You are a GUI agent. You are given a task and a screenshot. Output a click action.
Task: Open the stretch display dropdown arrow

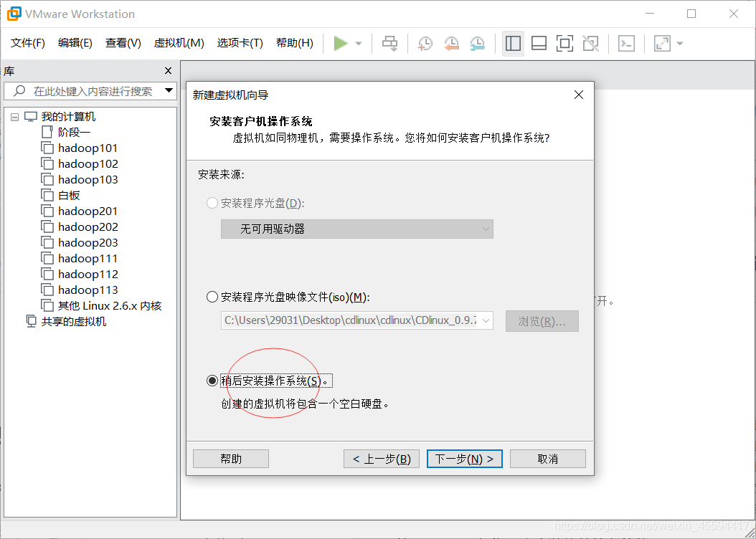click(x=680, y=43)
